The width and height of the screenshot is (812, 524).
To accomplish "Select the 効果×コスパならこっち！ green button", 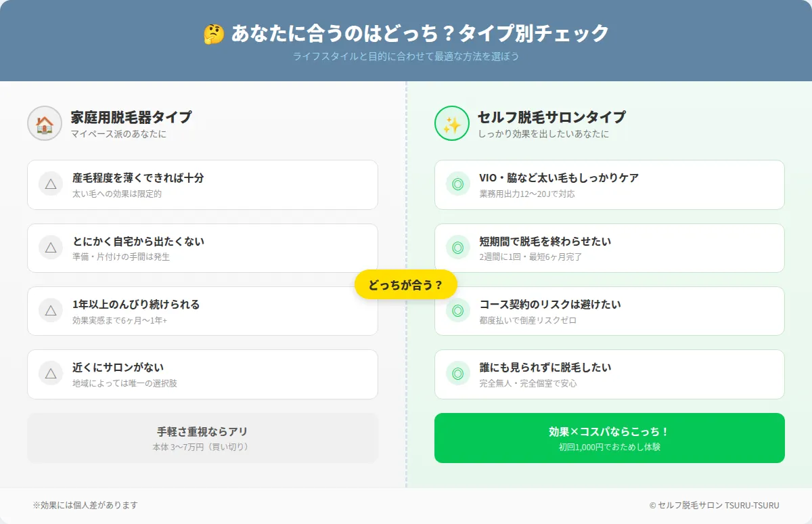I will click(x=610, y=438).
